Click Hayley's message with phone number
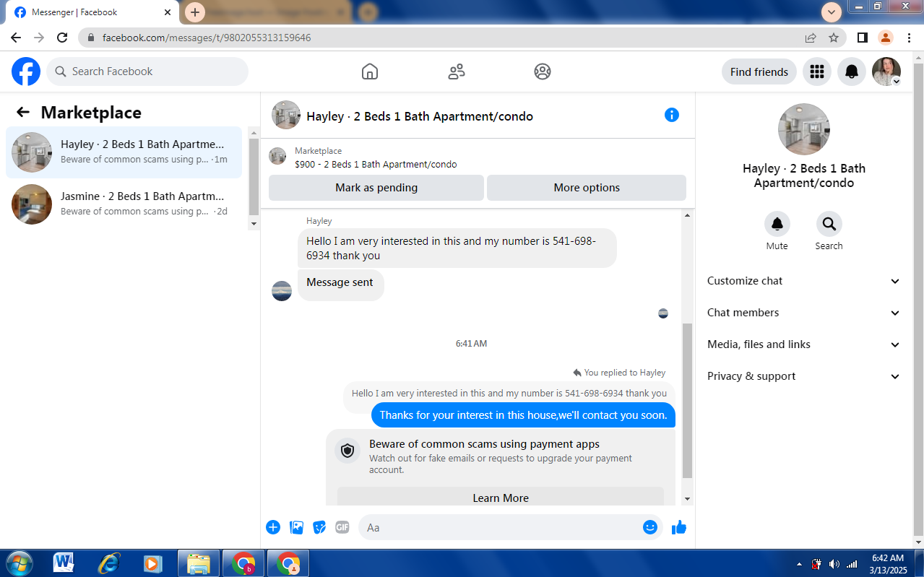The image size is (924, 577). (457, 248)
